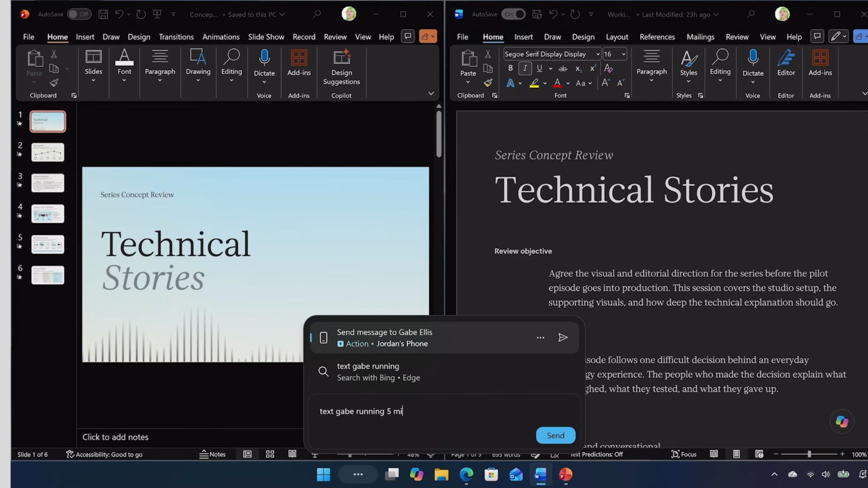
Task: Toggle Italic formatting in Word
Action: point(525,68)
